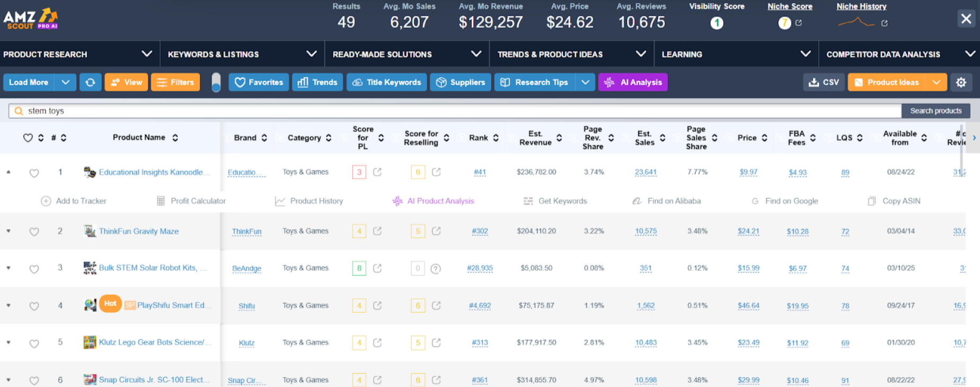The image size is (980, 387).
Task: Favorite the ThinkFun Gravity Maze row
Action: [x=34, y=232]
